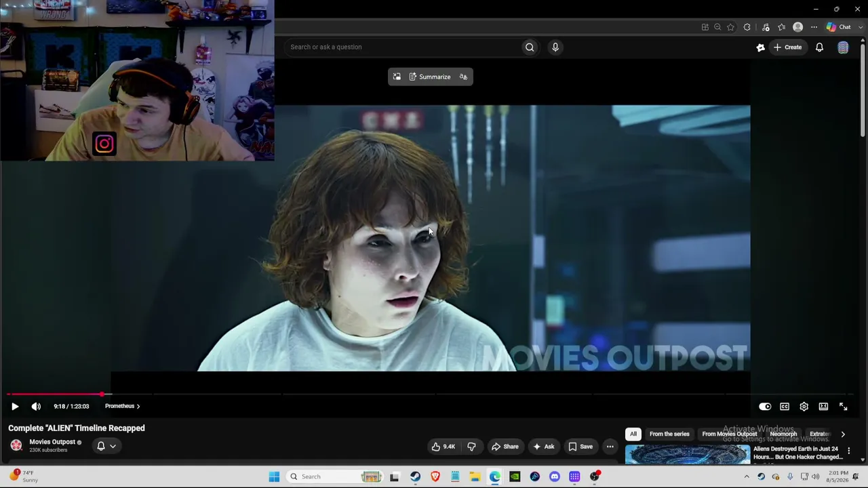Open browser settings and more menu
The image size is (868, 488).
pos(814,27)
